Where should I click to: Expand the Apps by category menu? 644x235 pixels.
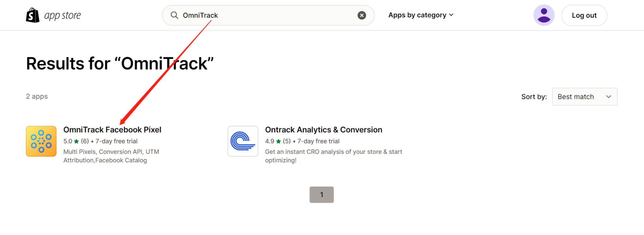point(421,15)
